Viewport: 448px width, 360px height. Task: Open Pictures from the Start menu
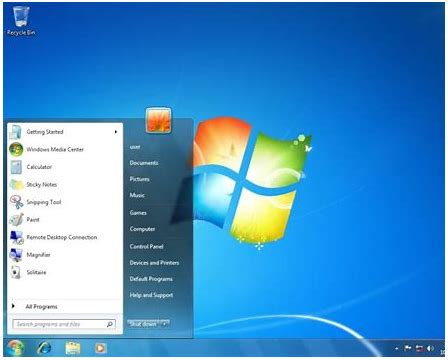pyautogui.click(x=140, y=179)
